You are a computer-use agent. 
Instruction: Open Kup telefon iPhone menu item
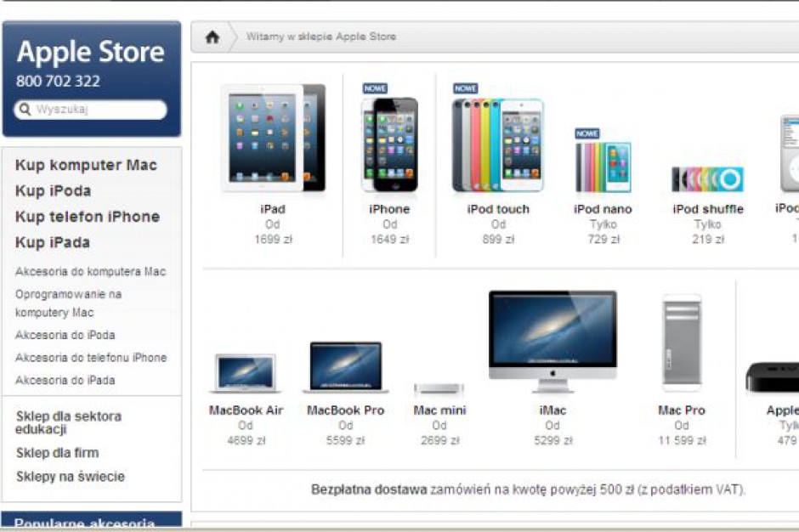click(88, 217)
